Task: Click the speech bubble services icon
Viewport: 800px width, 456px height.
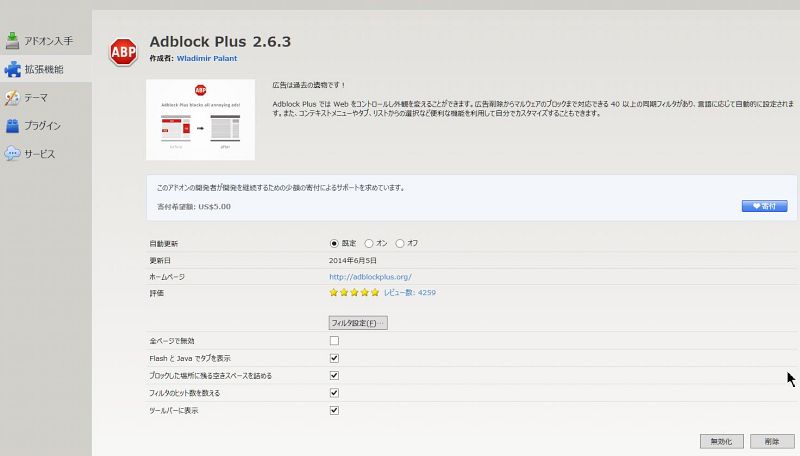Action: coord(12,154)
